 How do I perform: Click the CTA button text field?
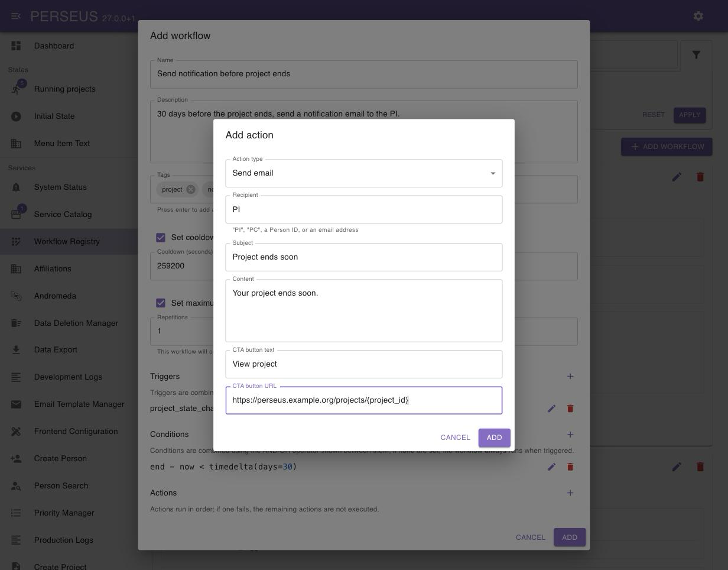point(364,364)
